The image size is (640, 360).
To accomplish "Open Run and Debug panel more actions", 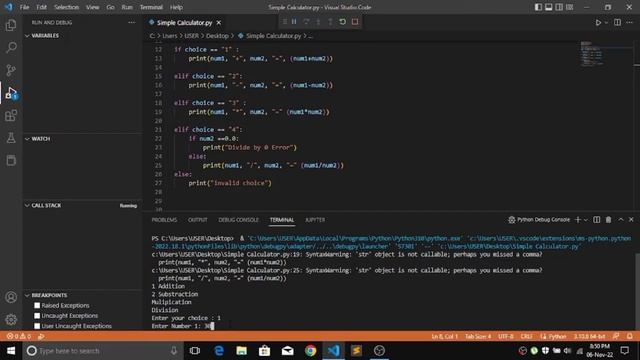I will pyautogui.click(x=131, y=22).
